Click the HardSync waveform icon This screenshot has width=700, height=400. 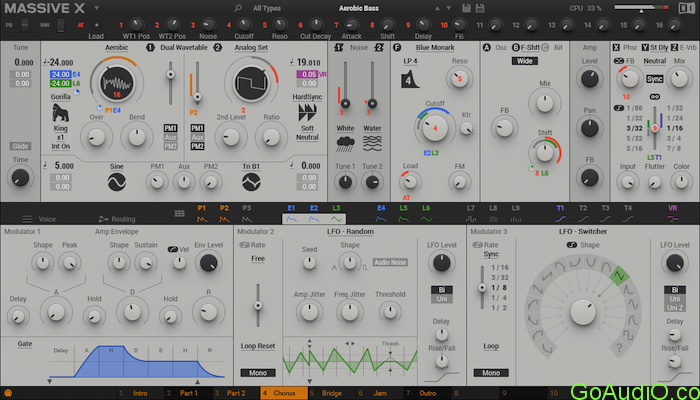307,112
